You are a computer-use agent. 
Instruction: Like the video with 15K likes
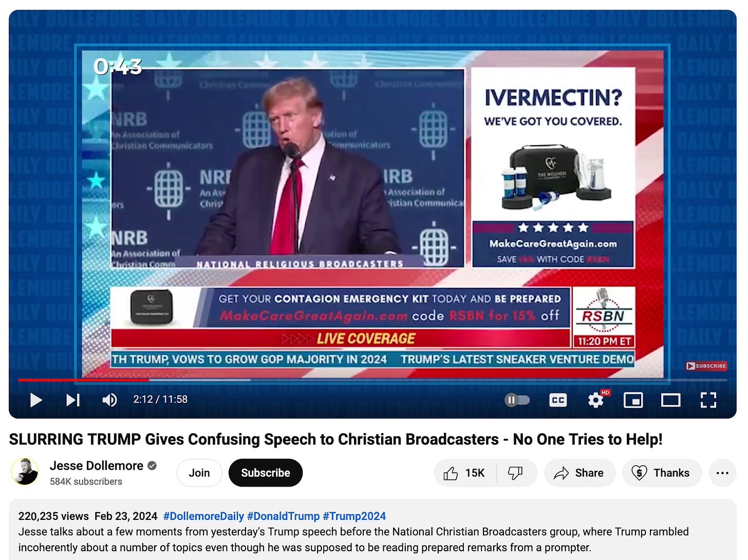(x=465, y=473)
